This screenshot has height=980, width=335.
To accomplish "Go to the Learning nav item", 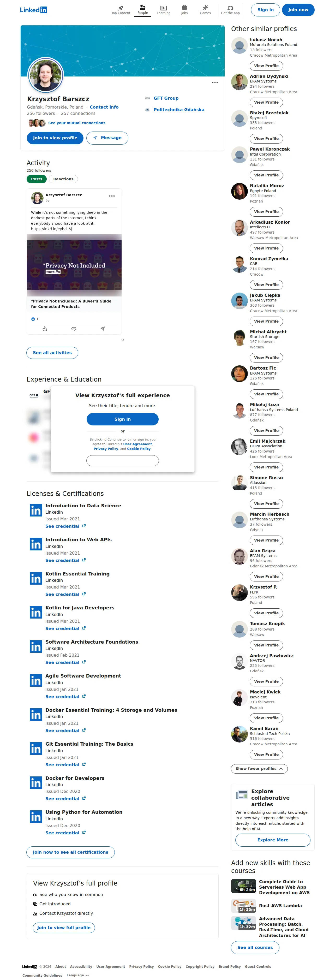I will (x=164, y=9).
